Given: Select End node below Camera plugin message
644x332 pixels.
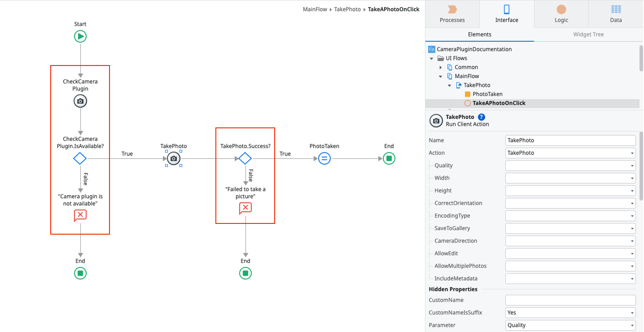Looking at the screenshot, I should (80, 273).
